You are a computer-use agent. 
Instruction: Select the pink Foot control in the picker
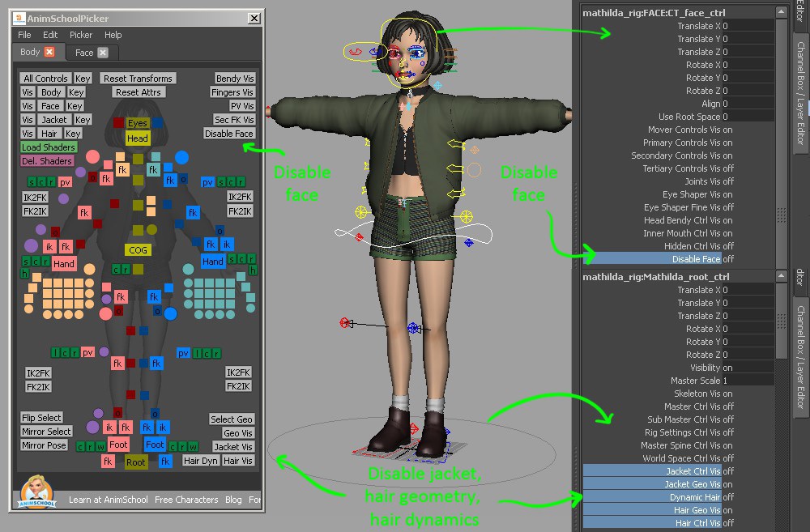(118, 445)
